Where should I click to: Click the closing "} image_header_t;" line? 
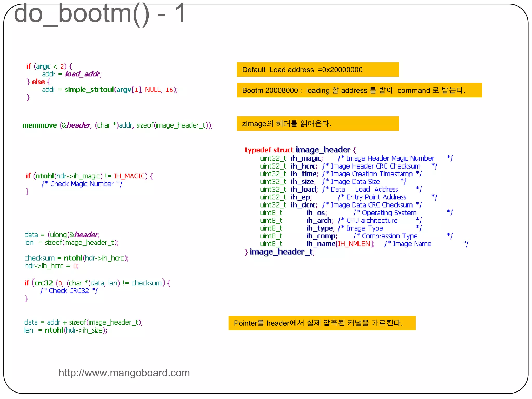[280, 252]
